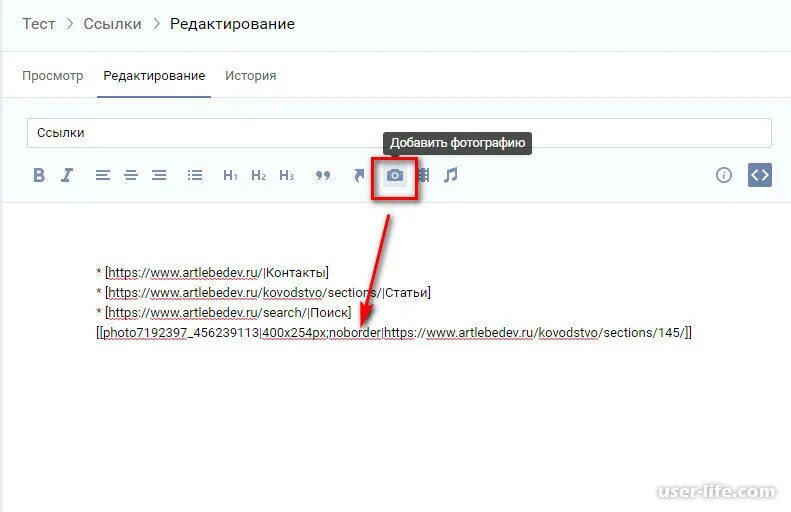The image size is (791, 512).
Task: Add a photo with camera icon
Action: (394, 175)
